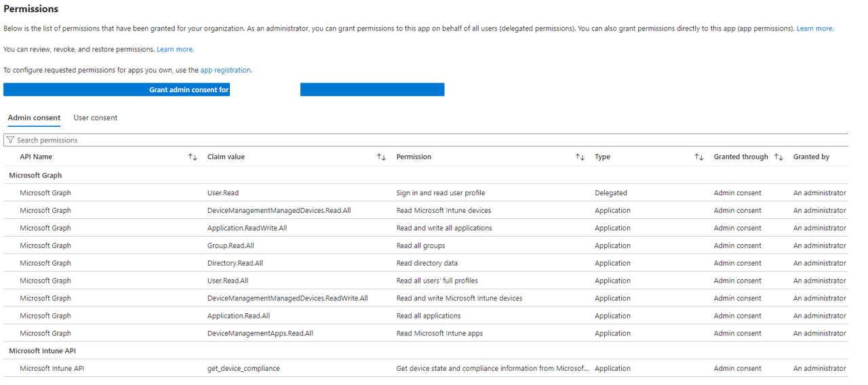868x385 pixels.
Task: Select the Application.ReadWrite.All permission row
Action: (x=426, y=228)
